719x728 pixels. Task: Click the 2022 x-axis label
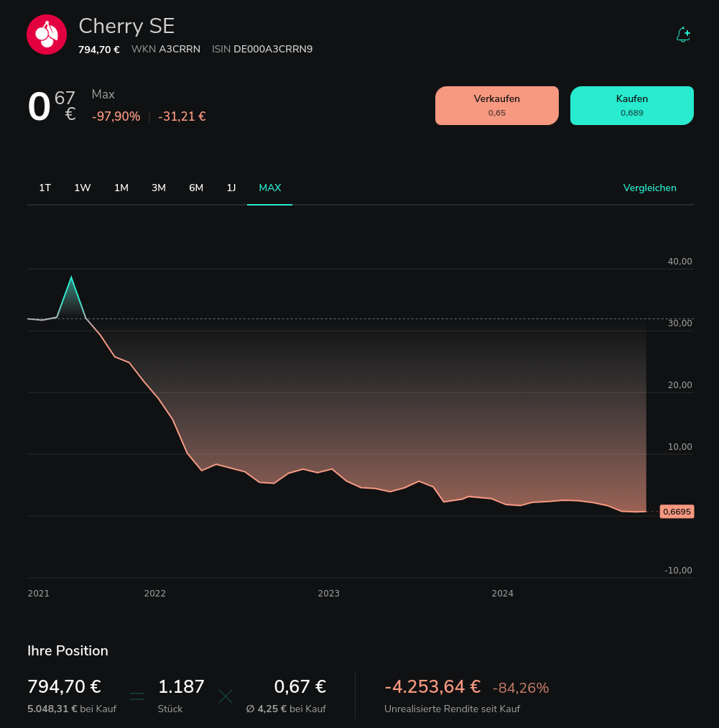point(155,594)
